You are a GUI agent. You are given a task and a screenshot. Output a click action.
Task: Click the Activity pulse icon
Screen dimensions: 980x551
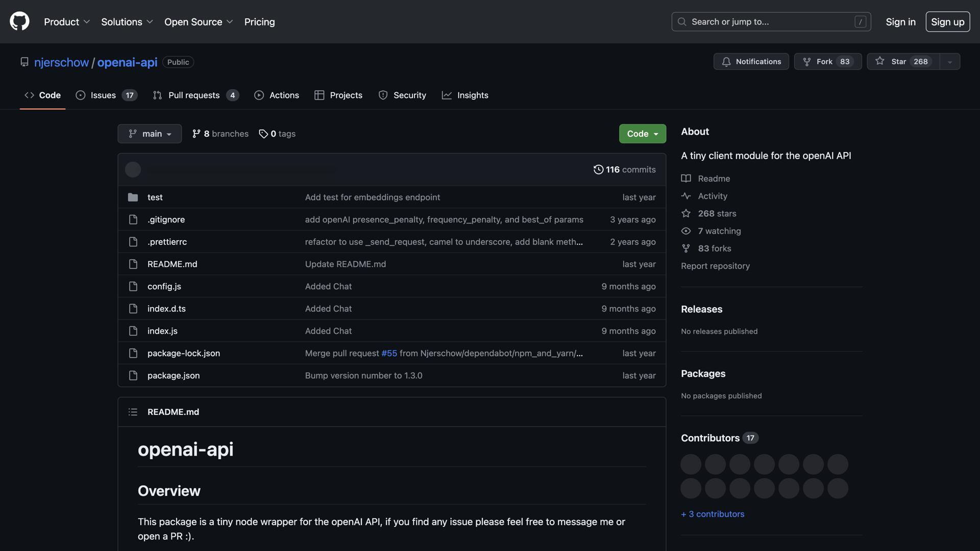685,195
